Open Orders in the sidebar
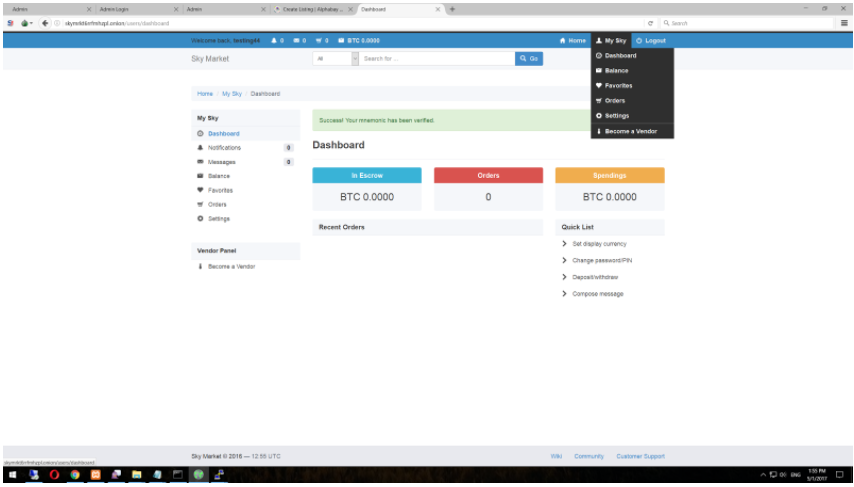This screenshot has height=487, width=854. [246, 204]
